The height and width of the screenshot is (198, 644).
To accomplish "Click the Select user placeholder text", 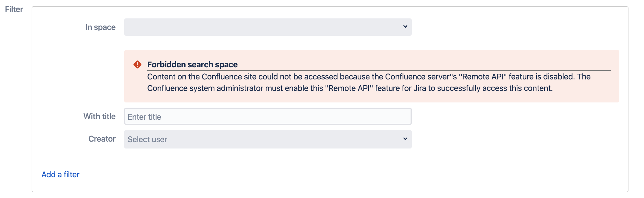I will point(147,139).
